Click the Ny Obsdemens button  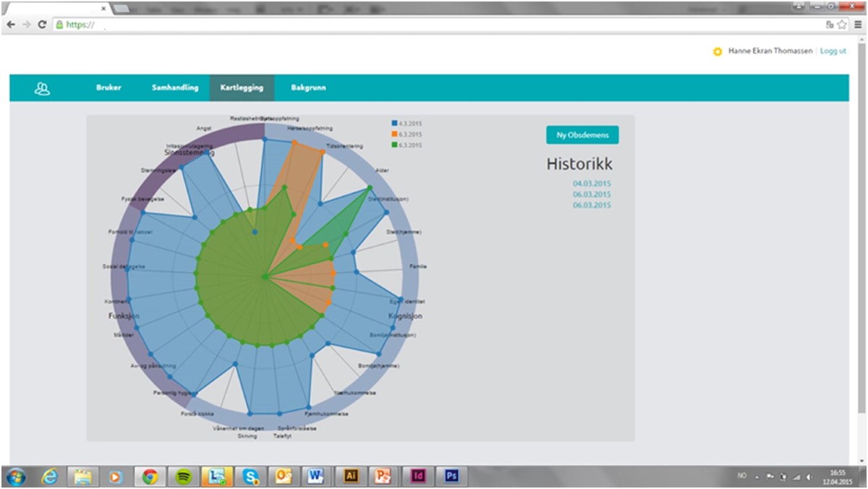click(x=582, y=135)
